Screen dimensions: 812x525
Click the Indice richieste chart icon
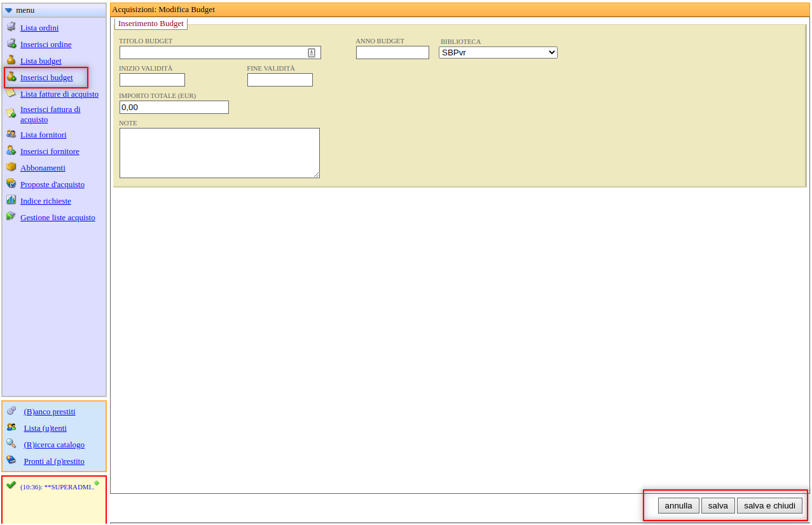click(11, 200)
